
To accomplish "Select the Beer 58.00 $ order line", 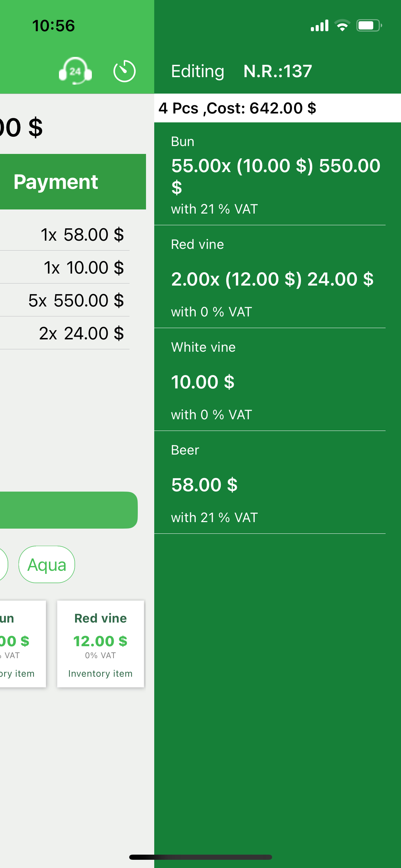I will (270, 483).
